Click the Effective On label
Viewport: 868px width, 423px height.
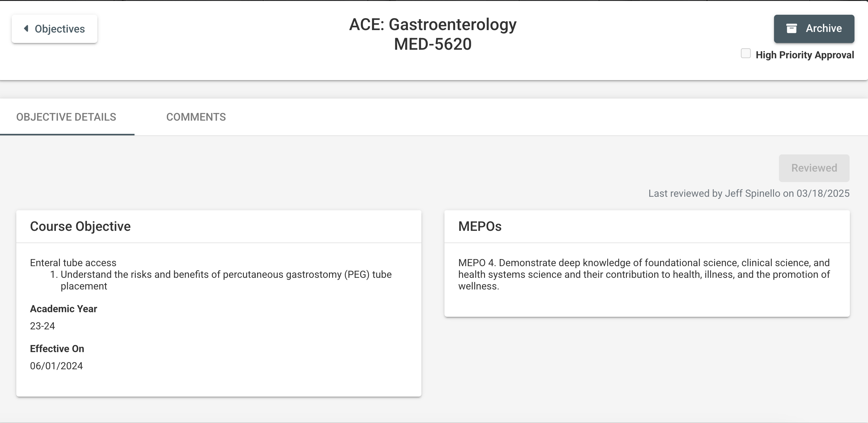click(x=57, y=349)
